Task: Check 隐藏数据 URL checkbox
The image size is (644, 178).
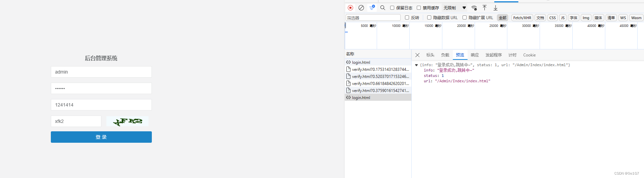Action: point(429,17)
